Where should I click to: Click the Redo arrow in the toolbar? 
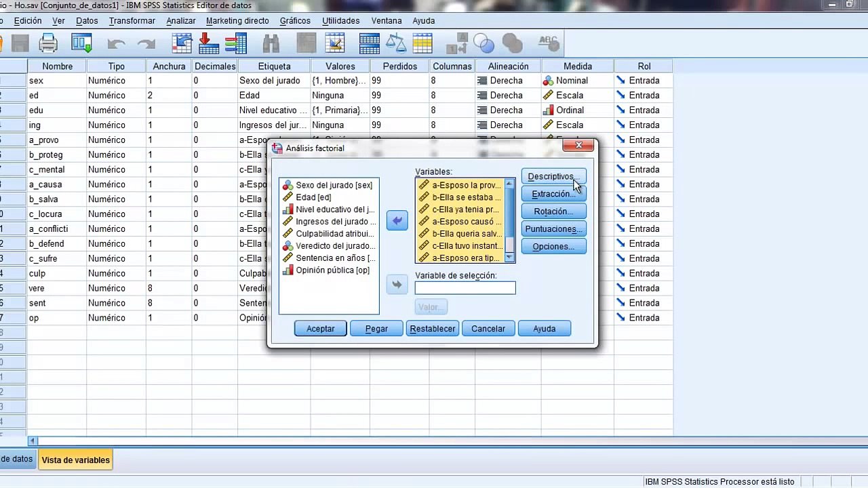pos(146,44)
